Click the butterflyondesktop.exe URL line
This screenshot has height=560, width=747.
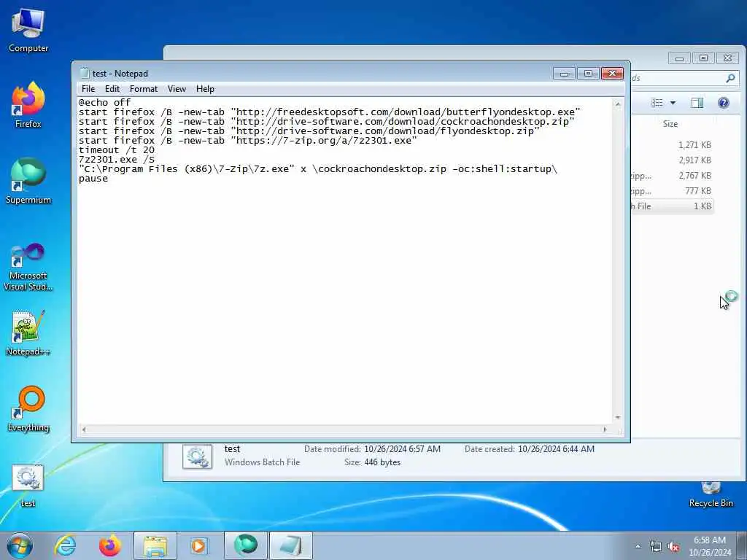click(x=329, y=112)
